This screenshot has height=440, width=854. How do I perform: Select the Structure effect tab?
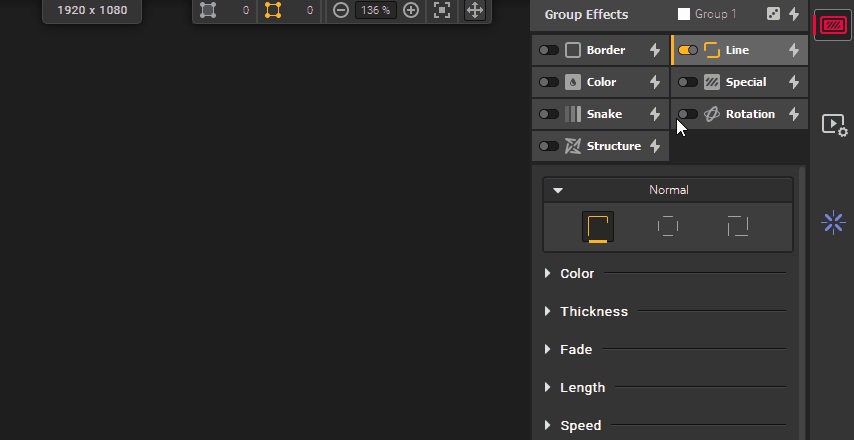pyautogui.click(x=613, y=146)
